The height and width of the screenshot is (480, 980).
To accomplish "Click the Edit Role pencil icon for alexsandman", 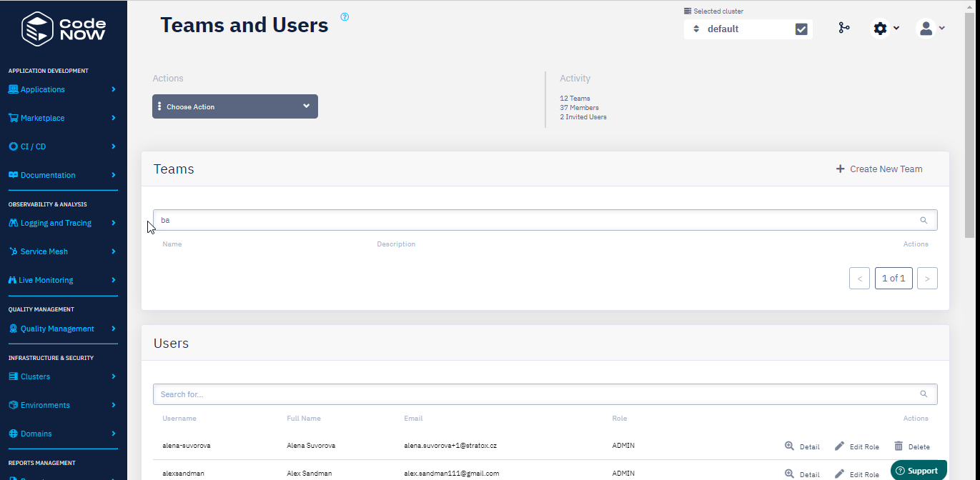I will (839, 474).
